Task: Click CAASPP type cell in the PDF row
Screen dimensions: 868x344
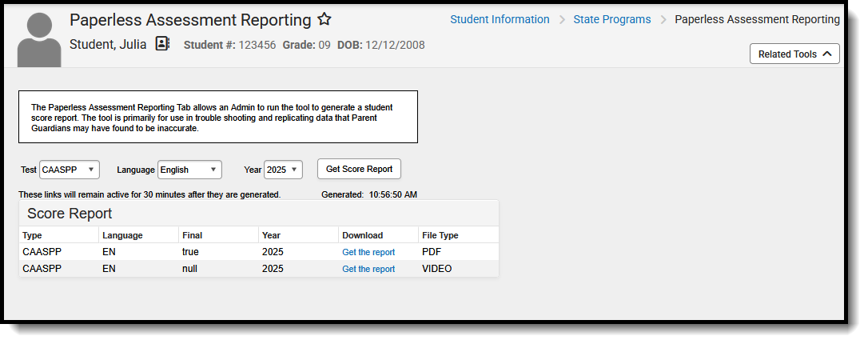Action: point(42,252)
